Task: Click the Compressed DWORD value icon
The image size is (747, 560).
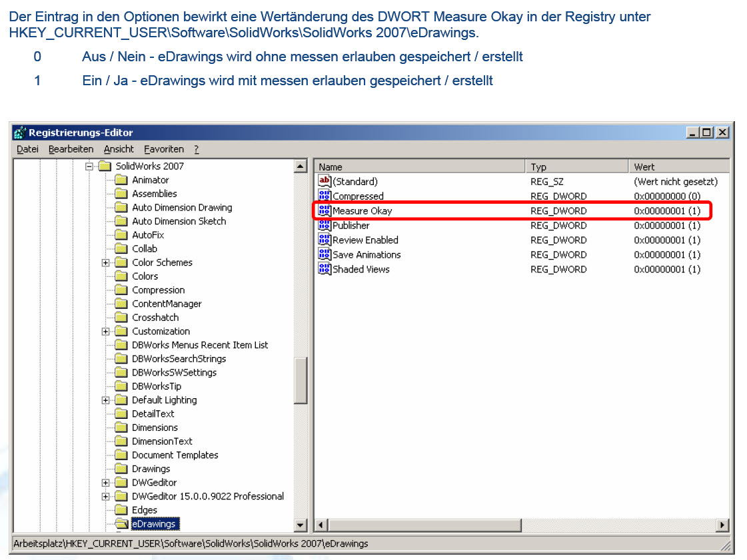Action: pos(325,196)
